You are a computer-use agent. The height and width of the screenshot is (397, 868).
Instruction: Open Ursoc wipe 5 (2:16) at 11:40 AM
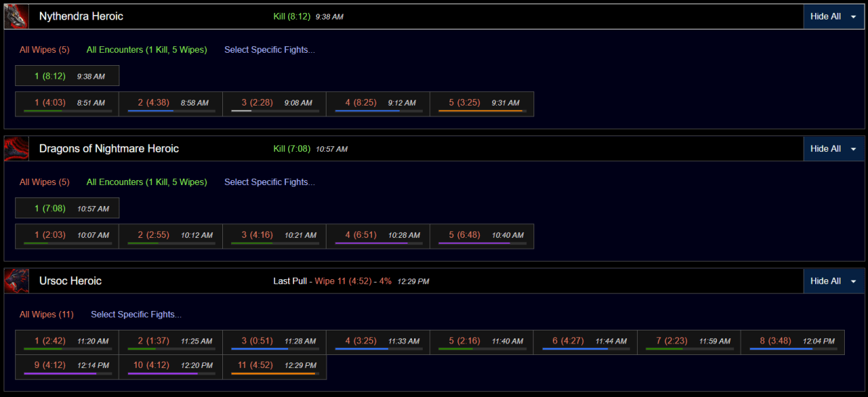(x=481, y=342)
